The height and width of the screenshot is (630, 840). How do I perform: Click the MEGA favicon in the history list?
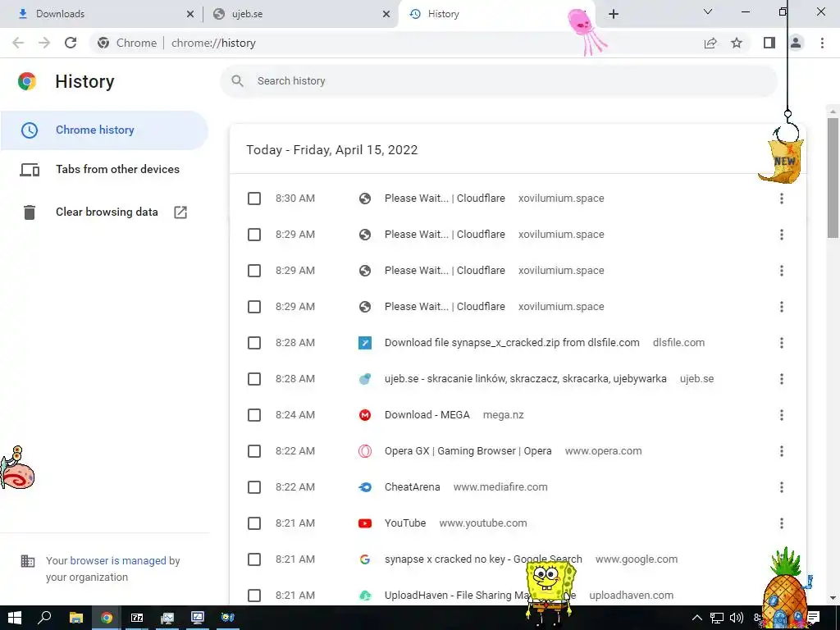365,415
